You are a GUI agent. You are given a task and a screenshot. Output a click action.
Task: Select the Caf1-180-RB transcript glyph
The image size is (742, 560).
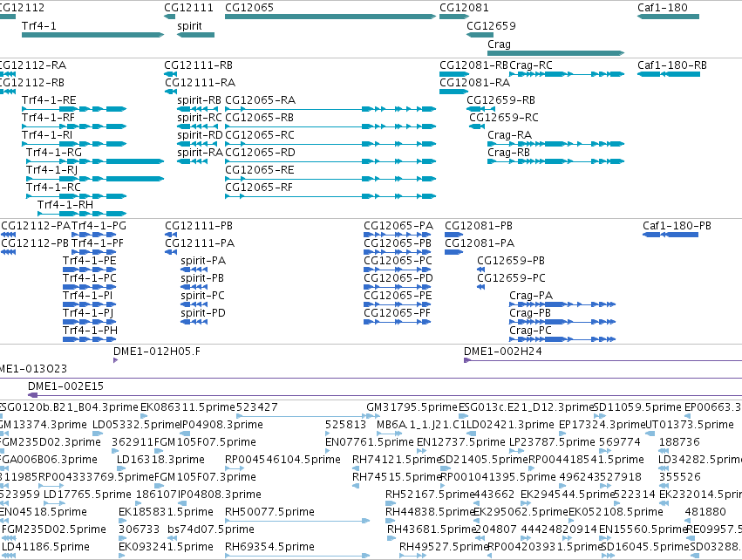pos(669,74)
